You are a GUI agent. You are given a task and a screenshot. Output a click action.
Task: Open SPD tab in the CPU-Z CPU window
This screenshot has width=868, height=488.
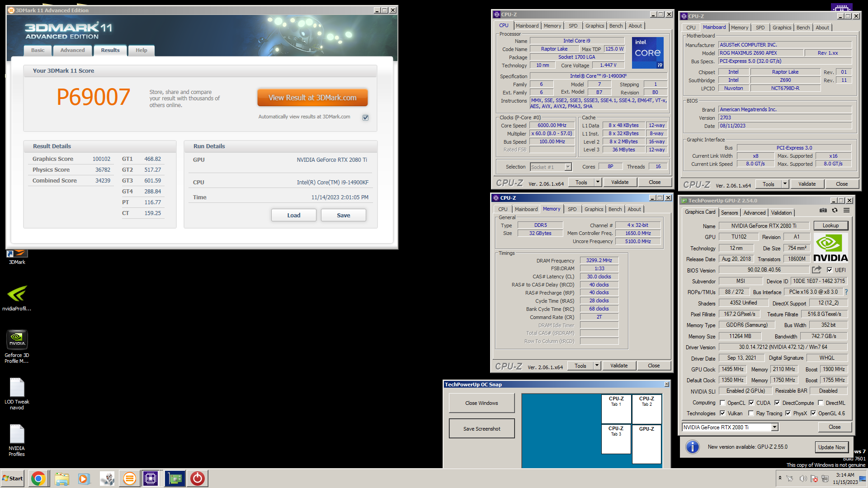click(573, 26)
